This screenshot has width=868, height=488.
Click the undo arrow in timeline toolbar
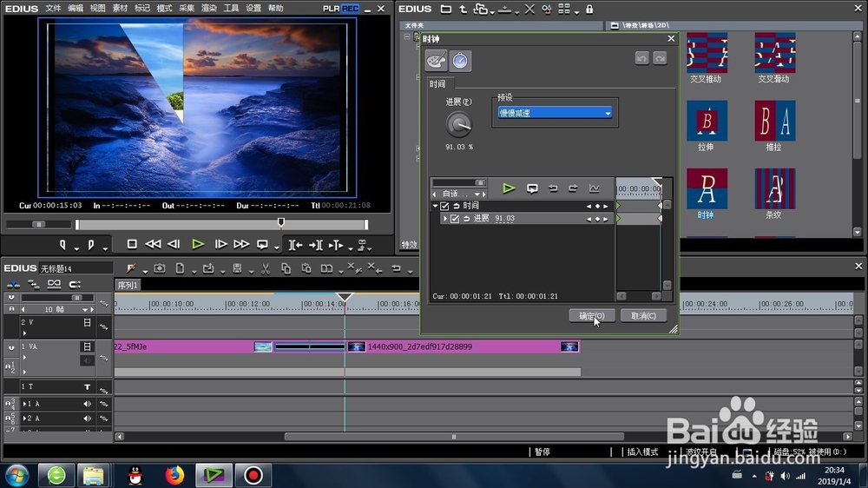tap(396, 268)
